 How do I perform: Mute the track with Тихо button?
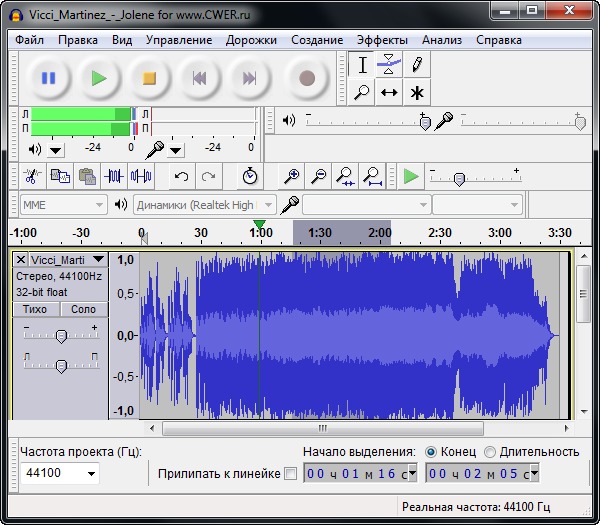click(x=35, y=310)
